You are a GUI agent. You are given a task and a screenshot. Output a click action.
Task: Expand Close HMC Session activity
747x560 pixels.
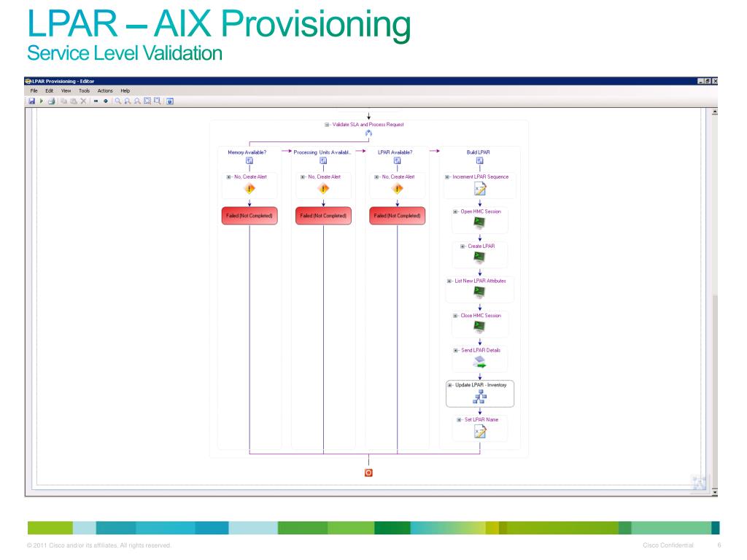click(455, 316)
